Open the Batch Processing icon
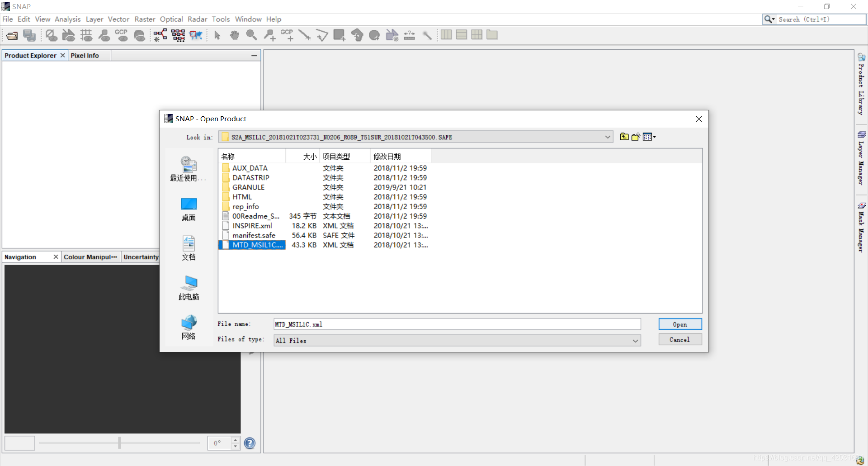The height and width of the screenshot is (466, 868). click(x=178, y=35)
